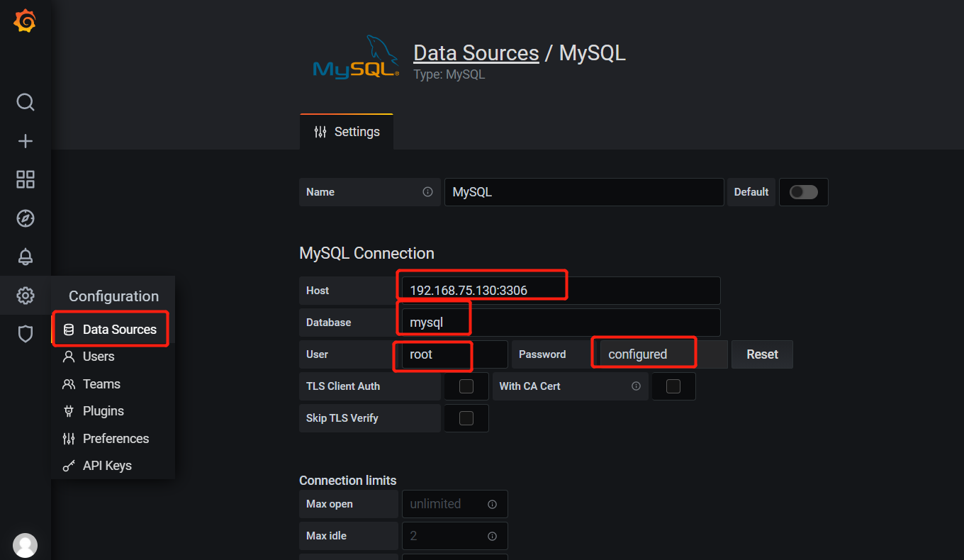Open the Explore compass icon
964x560 pixels.
pos(26,218)
